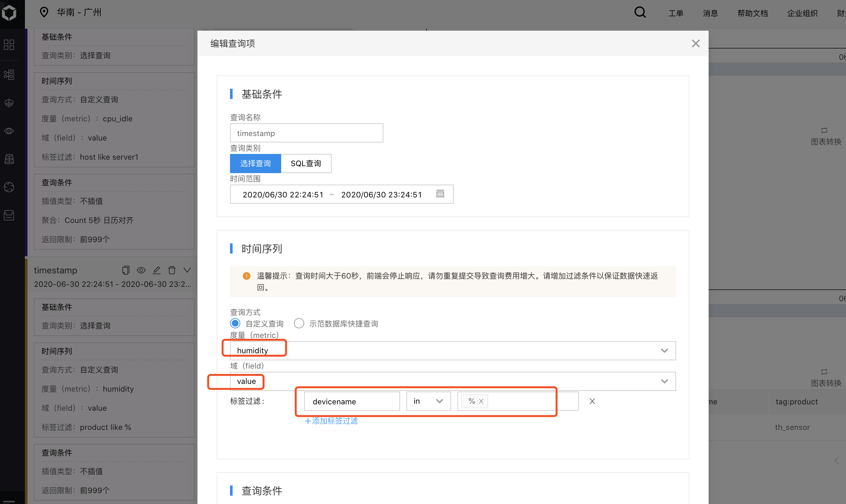Screen dimensions: 846x504
Task: Open 帮助文档 in top navigation
Action: click(752, 13)
